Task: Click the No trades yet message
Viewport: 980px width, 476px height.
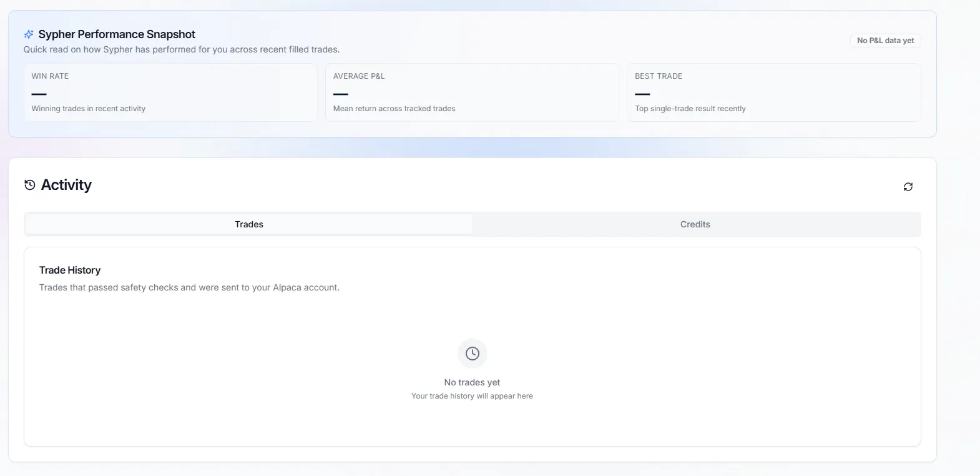Action: coord(473,382)
